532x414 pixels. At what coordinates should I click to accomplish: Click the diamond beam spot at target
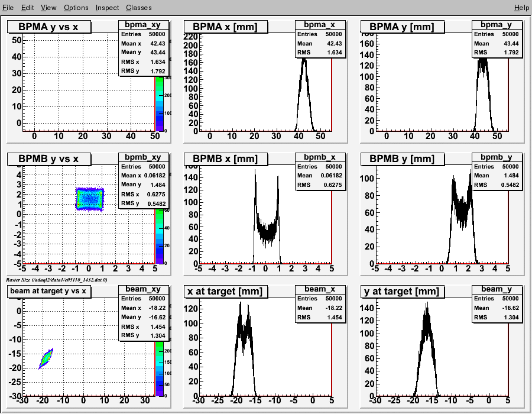pos(46,358)
